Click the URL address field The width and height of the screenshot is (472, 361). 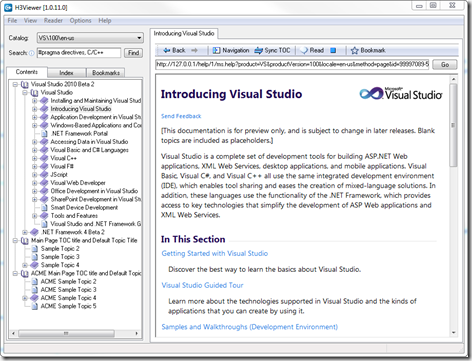tap(292, 64)
